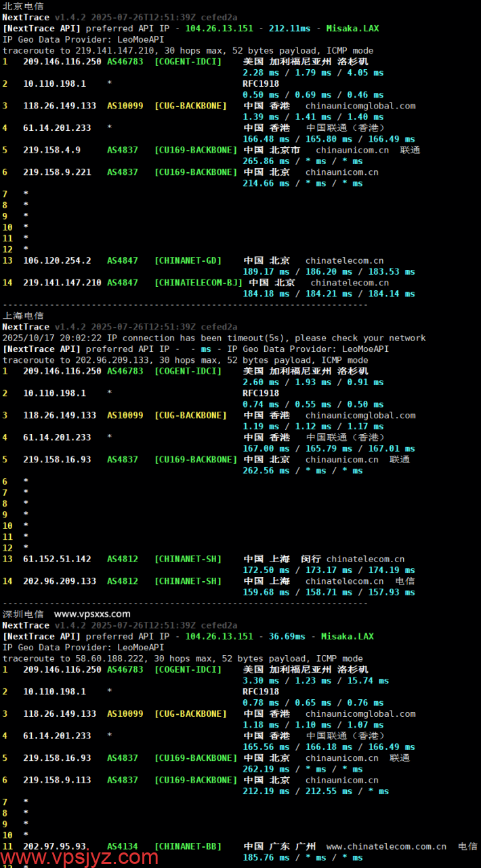Click the 深圳电信 section heading

pyautogui.click(x=23, y=614)
